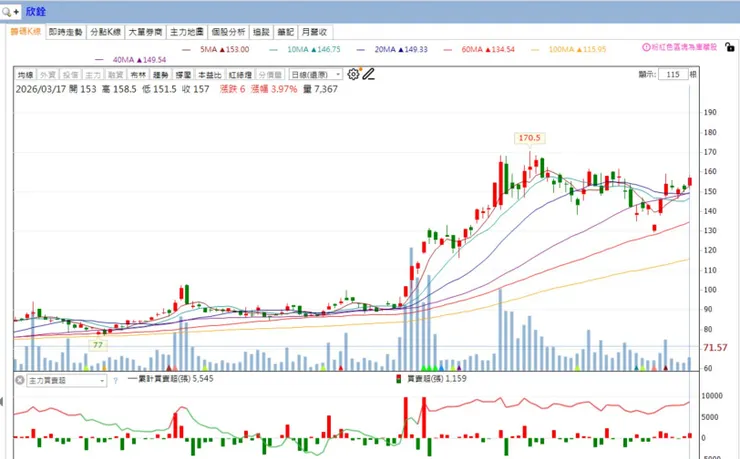
Task: Click the pink info circle icon
Action: (x=646, y=47)
